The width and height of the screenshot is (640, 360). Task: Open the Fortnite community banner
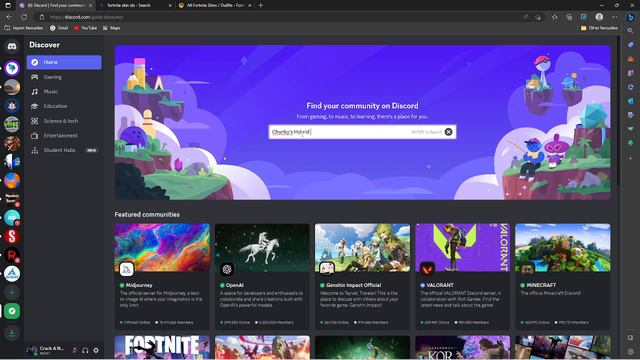(x=162, y=347)
